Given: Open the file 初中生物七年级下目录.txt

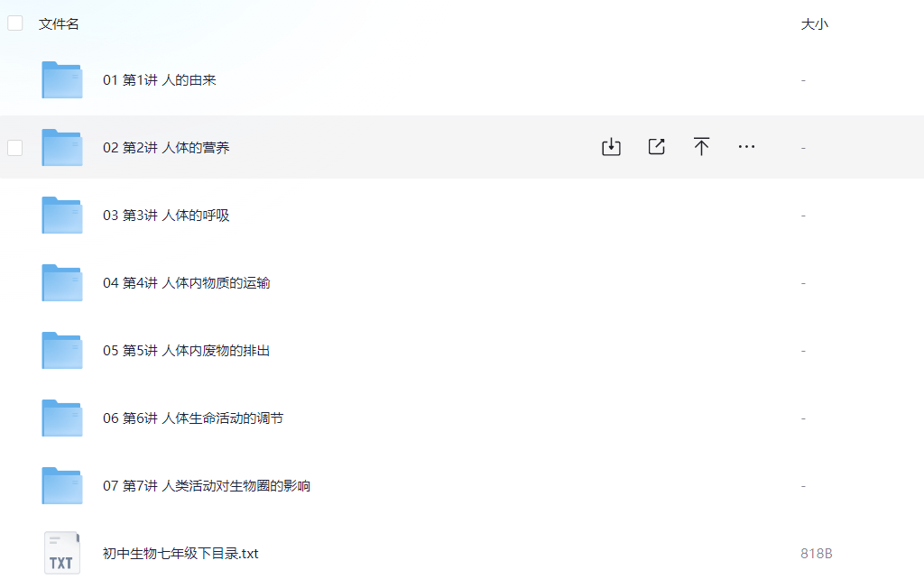Looking at the screenshot, I should 180,553.
